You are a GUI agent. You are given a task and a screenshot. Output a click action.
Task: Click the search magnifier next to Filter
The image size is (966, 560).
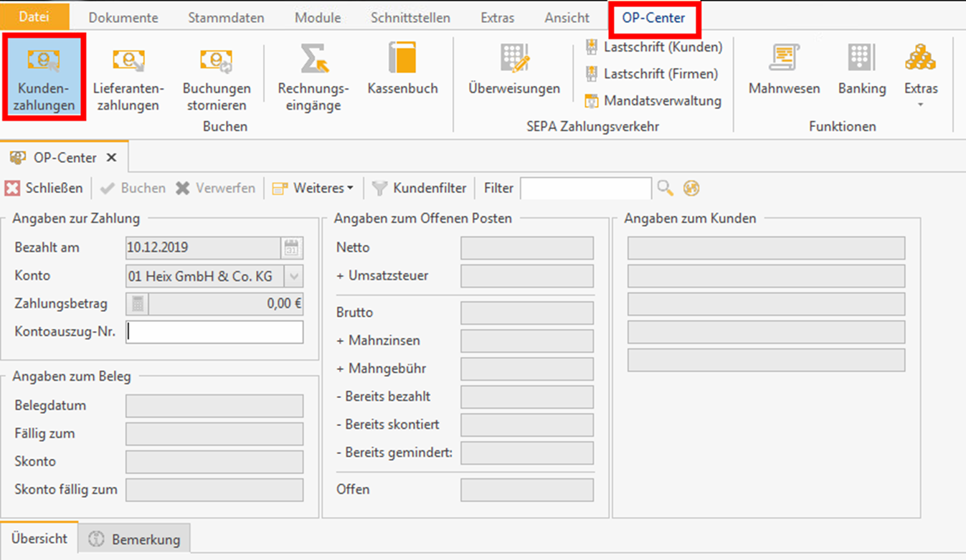click(x=666, y=189)
